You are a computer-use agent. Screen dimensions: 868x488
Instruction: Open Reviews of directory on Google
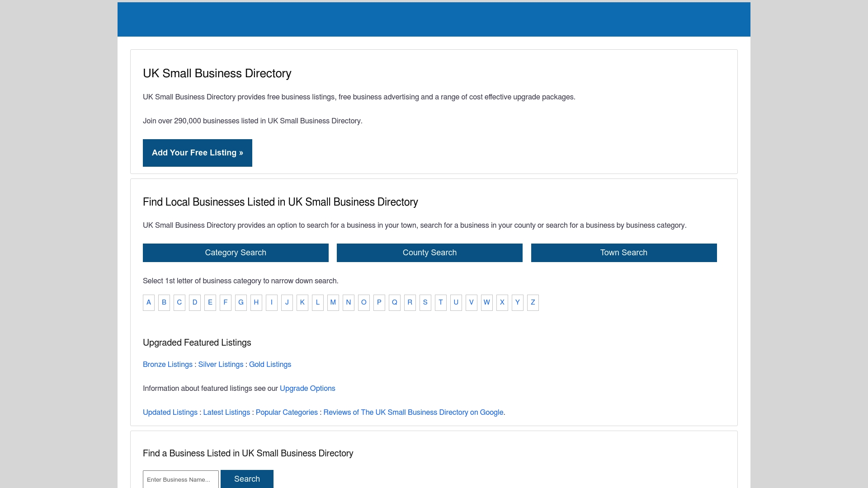tap(414, 412)
